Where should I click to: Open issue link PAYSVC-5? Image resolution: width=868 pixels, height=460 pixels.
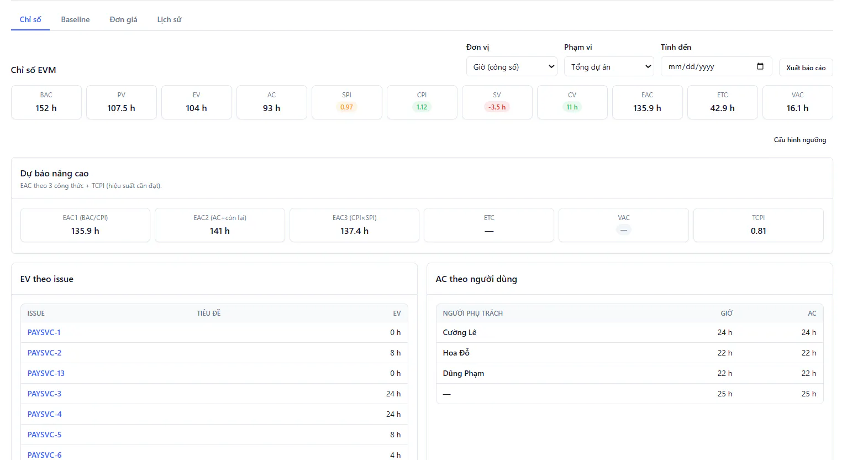pyautogui.click(x=44, y=435)
